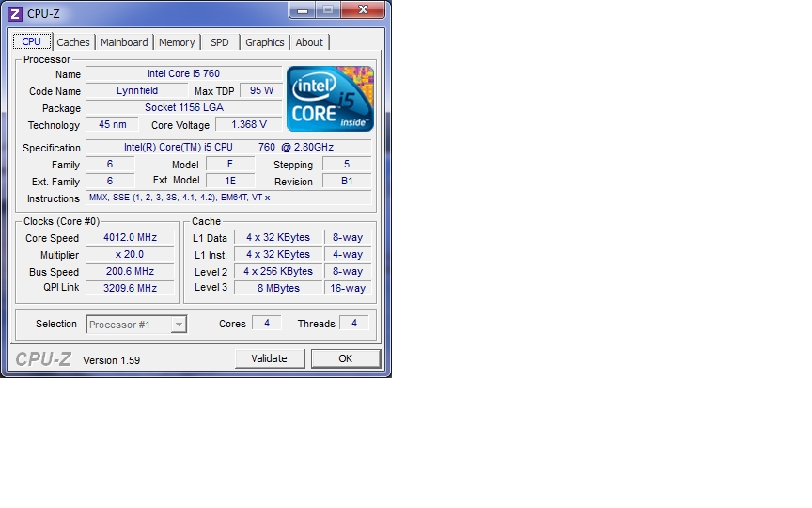Select the Memory tab
The width and height of the screenshot is (812, 508).
tap(177, 42)
